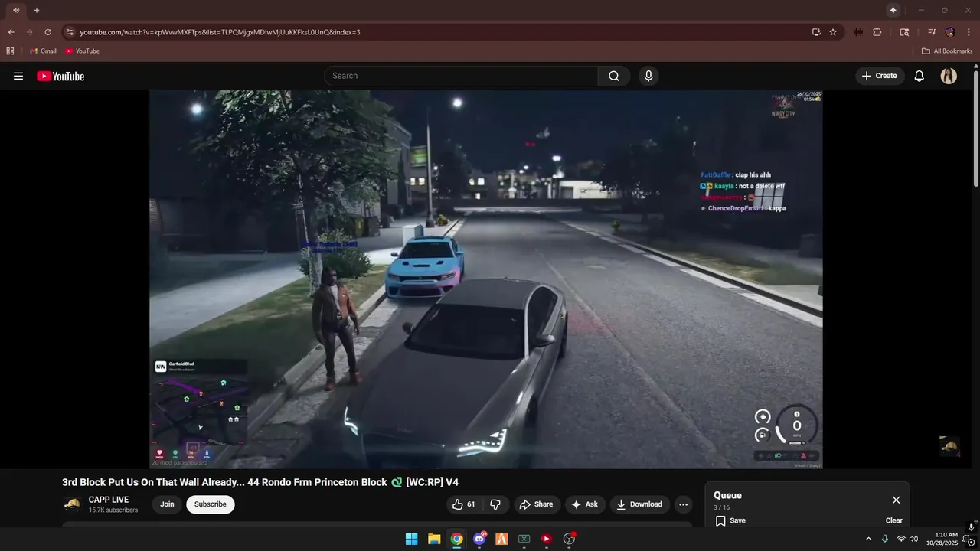Open Chrome apps grid in bookmarks bar
Screen dimensions: 980x551
click(10, 51)
